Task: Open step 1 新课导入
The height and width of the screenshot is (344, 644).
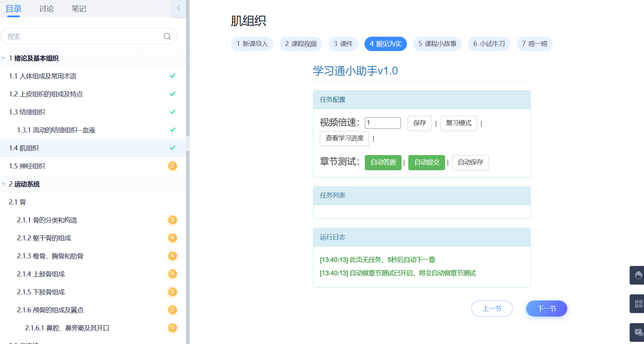Action: pyautogui.click(x=252, y=44)
